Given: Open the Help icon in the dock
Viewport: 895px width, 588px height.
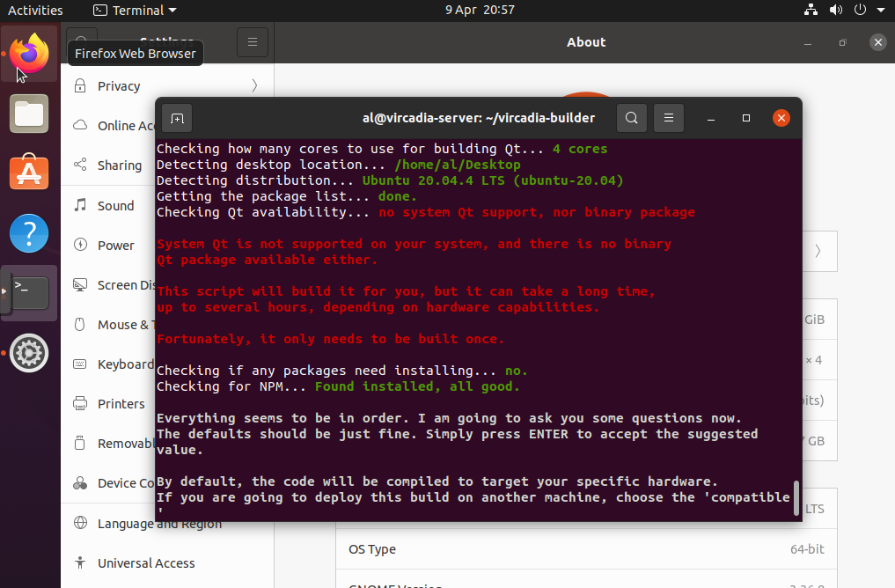Looking at the screenshot, I should point(28,233).
